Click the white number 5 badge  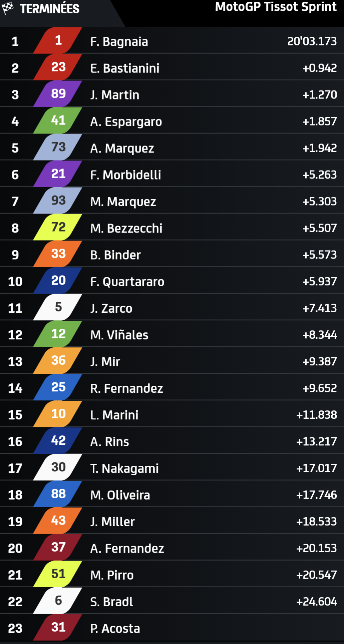(58, 307)
